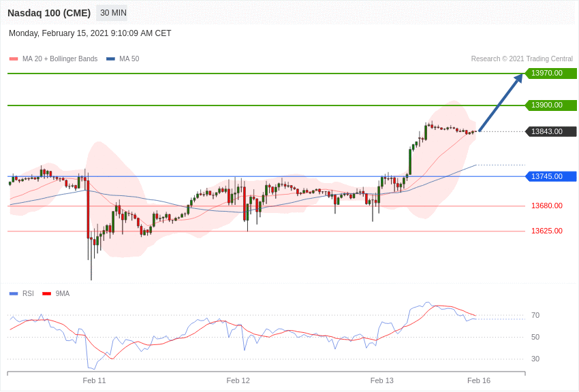Click the RSI 70 level label
The image size is (579, 392).
pos(535,315)
